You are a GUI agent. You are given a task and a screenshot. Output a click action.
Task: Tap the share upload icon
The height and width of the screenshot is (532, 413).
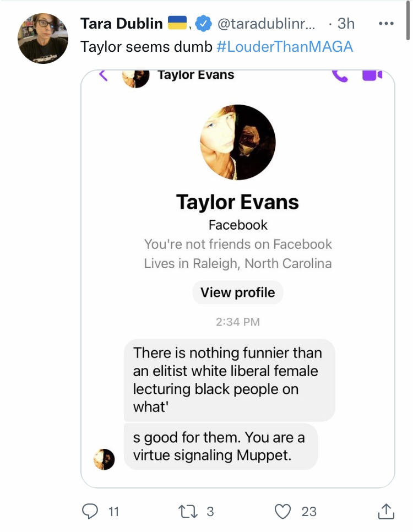coord(386,511)
